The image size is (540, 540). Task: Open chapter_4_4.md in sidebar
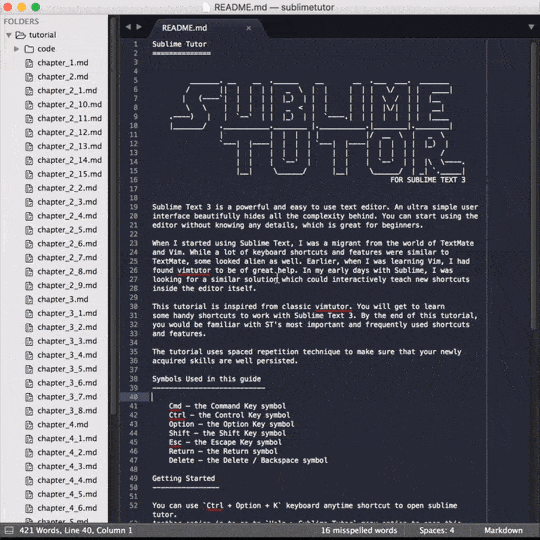click(67, 480)
